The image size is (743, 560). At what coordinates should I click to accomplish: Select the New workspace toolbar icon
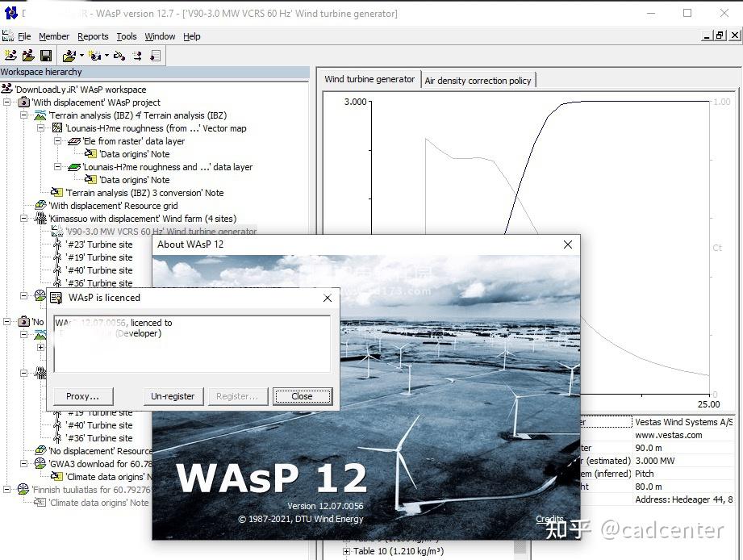(10, 55)
